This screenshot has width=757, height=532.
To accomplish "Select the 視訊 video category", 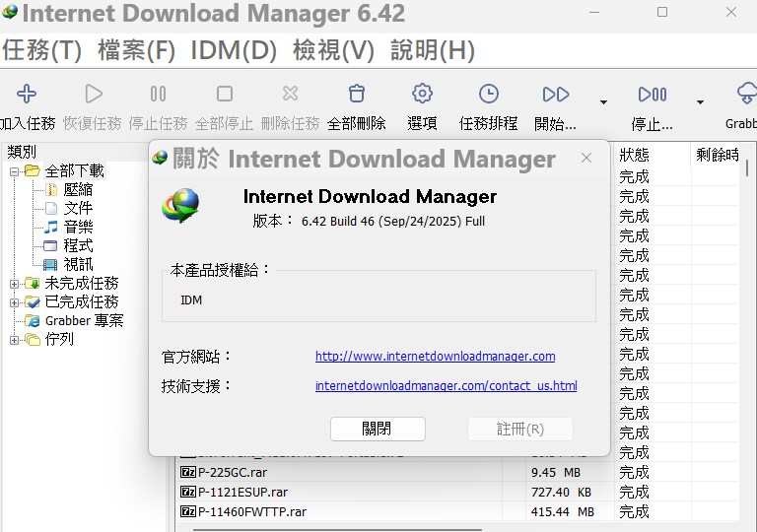I will 78,264.
